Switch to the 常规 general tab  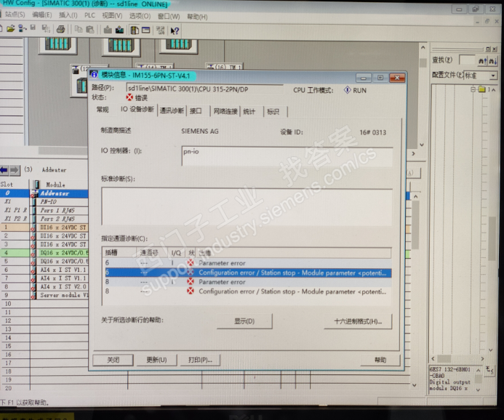103,110
